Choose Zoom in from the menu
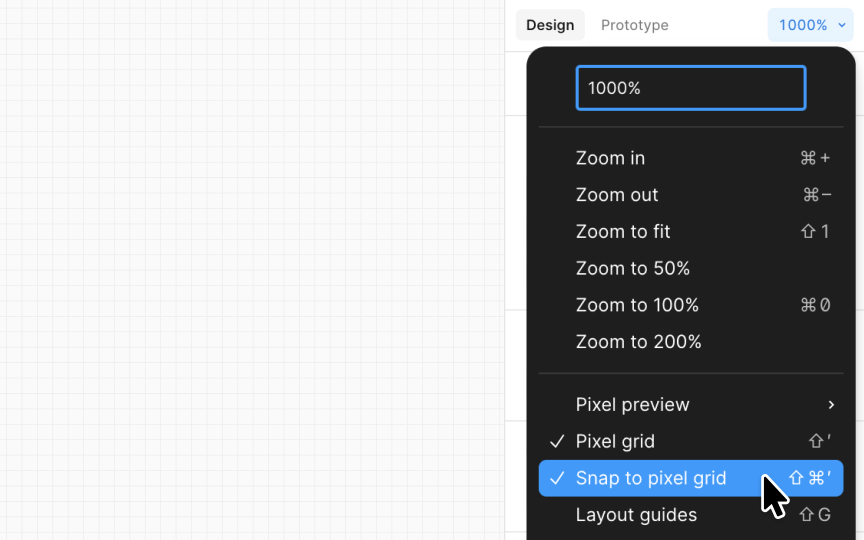The height and width of the screenshot is (540, 864). (x=691, y=158)
